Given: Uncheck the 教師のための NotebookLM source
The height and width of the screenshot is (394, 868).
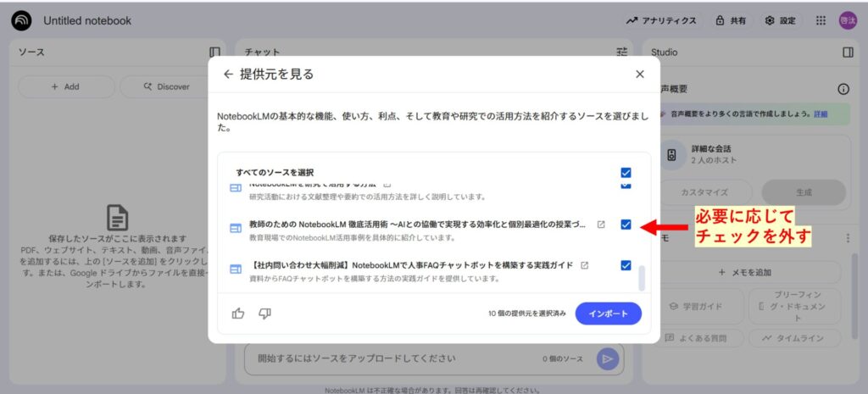Looking at the screenshot, I should [626, 225].
